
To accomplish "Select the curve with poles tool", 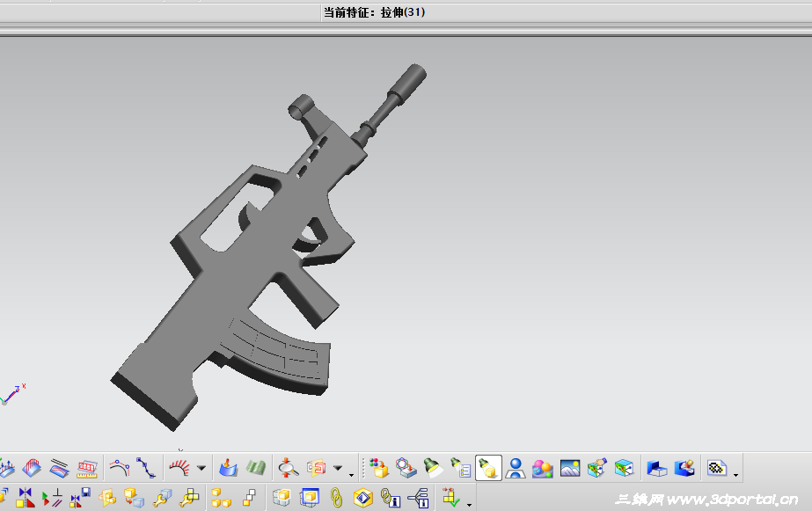I will tap(120, 468).
